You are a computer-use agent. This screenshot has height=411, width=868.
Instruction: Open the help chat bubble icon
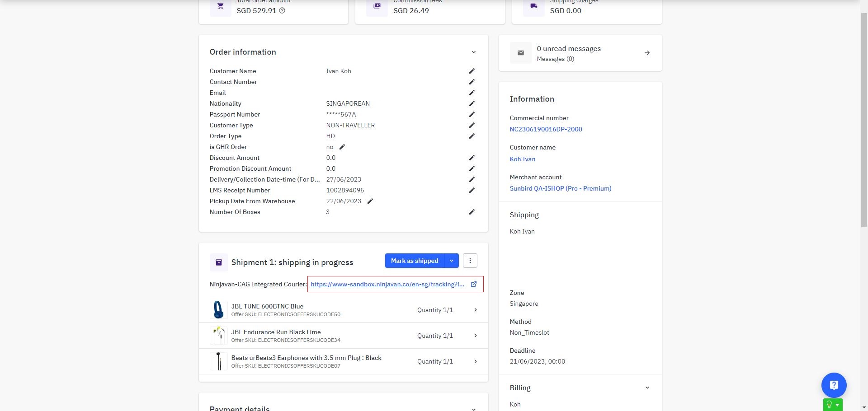pos(834,385)
